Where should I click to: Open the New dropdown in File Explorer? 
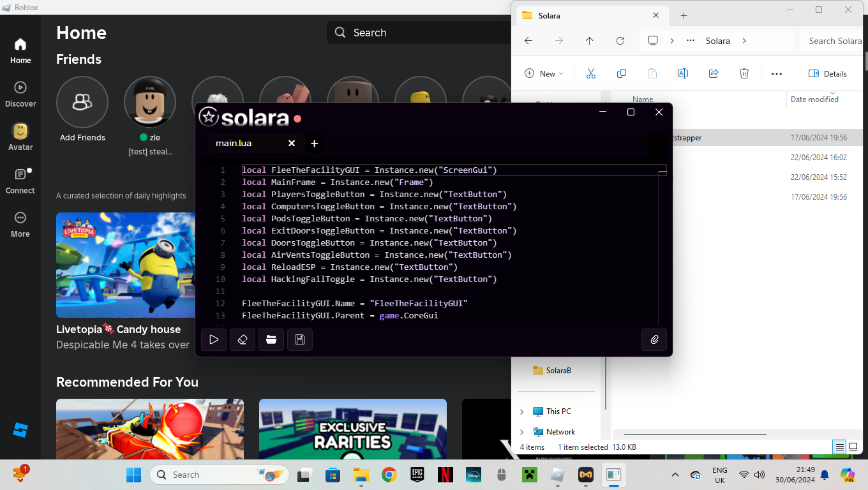544,74
